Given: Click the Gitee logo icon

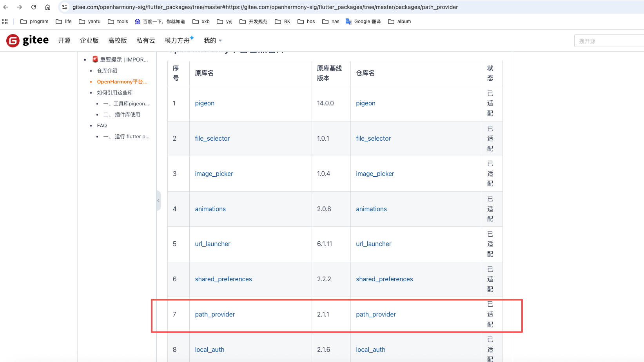Looking at the screenshot, I should pyautogui.click(x=13, y=40).
